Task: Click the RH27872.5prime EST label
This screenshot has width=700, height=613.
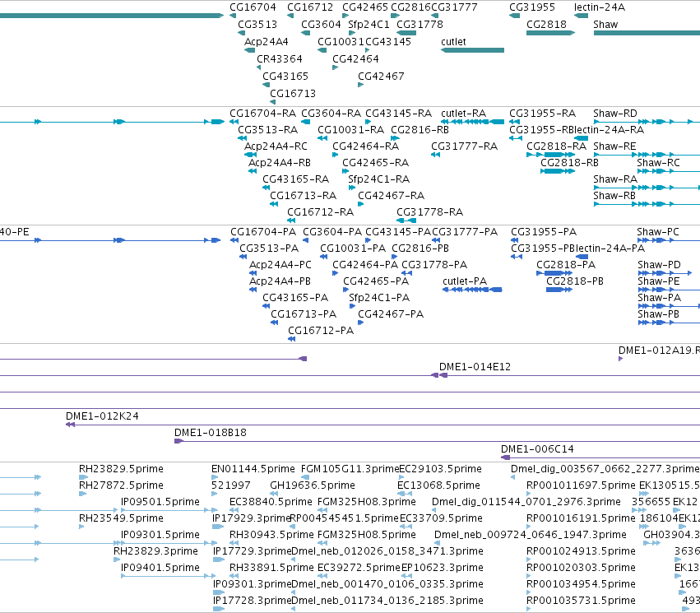Action: (122, 485)
